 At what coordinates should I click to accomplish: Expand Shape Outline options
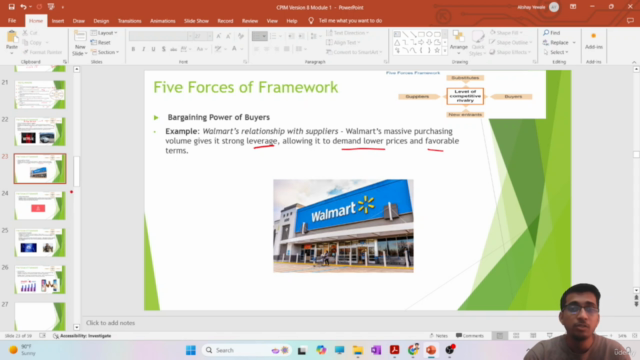coord(511,42)
